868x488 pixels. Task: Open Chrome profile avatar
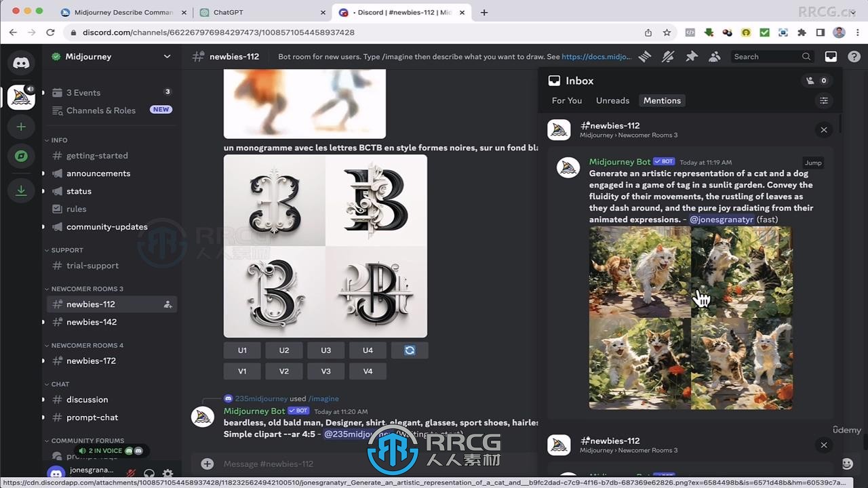pyautogui.click(x=839, y=33)
